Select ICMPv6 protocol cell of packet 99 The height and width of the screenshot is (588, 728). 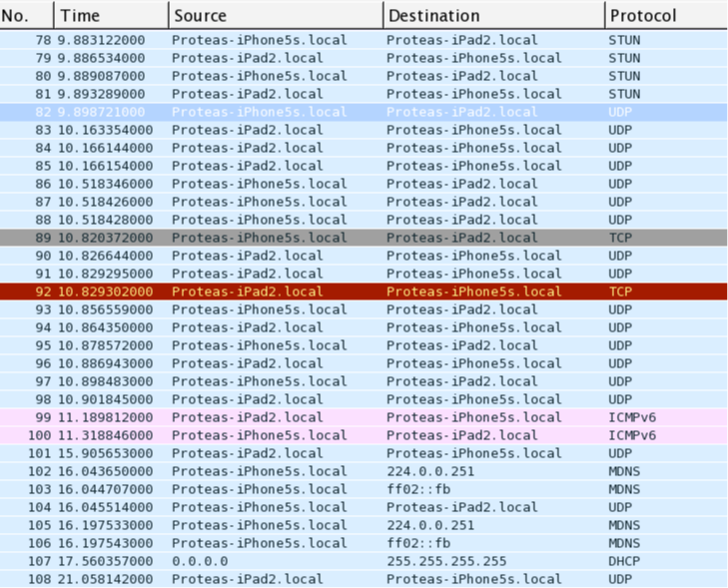(632, 417)
